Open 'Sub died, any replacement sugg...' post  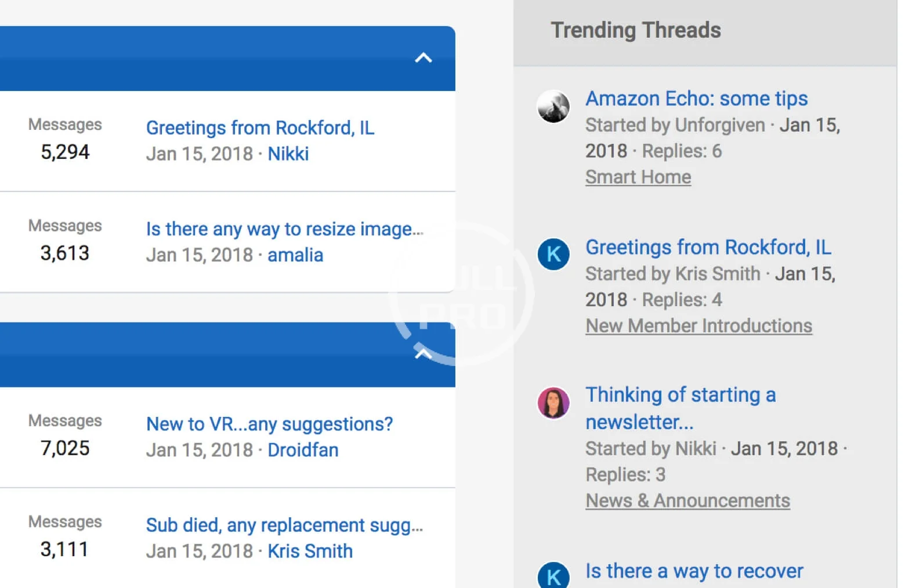point(284,525)
